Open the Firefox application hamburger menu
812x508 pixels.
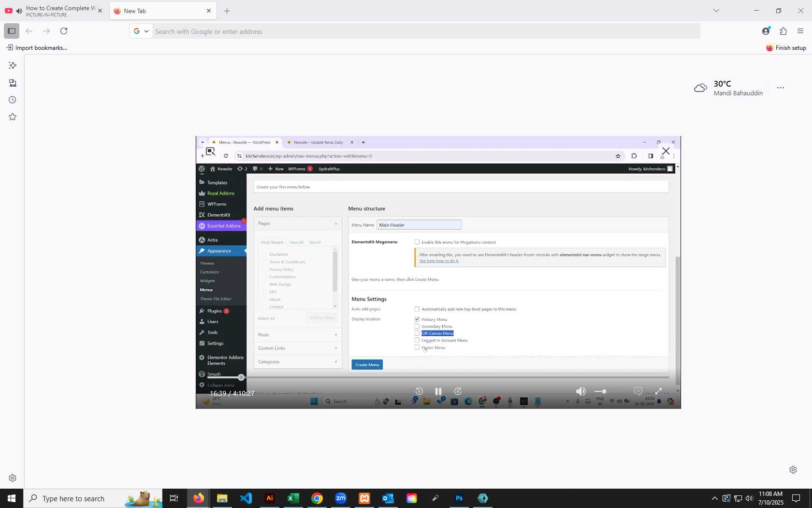click(800, 31)
